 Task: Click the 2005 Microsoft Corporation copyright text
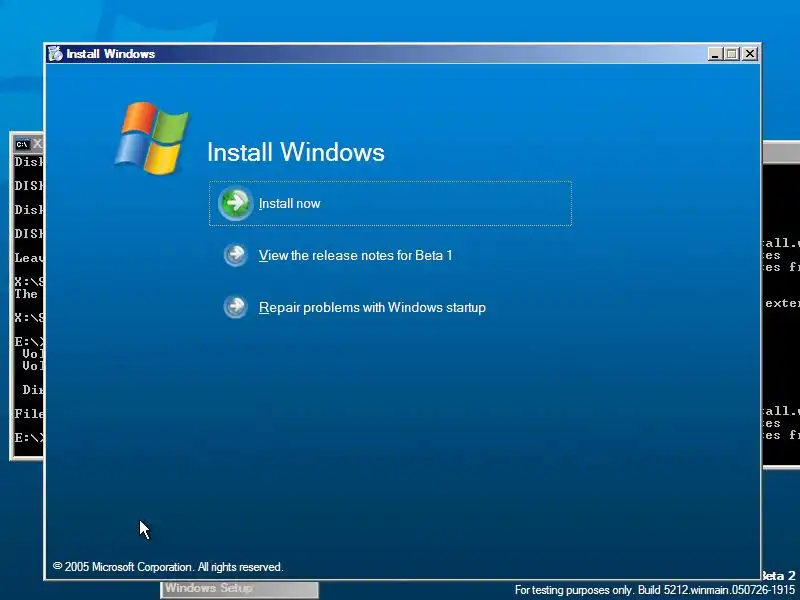point(168,567)
